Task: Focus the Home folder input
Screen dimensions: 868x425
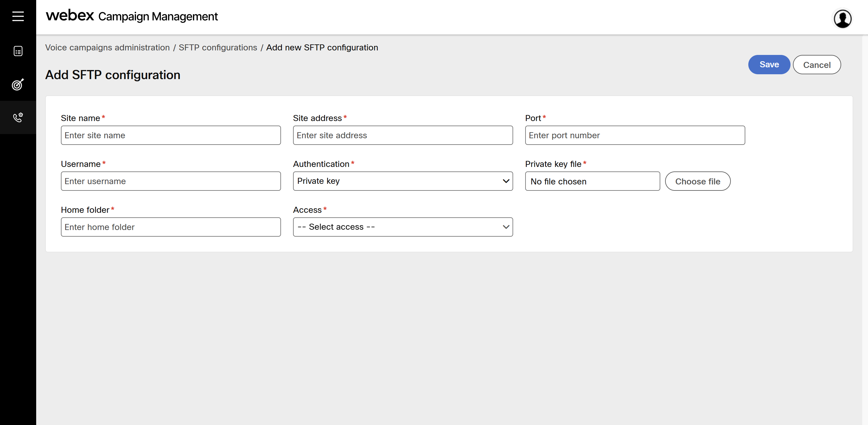Action: [171, 227]
